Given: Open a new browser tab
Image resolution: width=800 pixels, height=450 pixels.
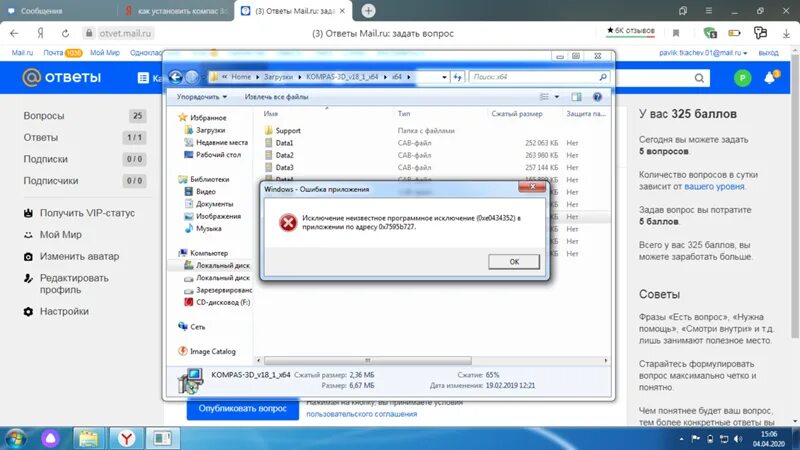Looking at the screenshot, I should 368,11.
